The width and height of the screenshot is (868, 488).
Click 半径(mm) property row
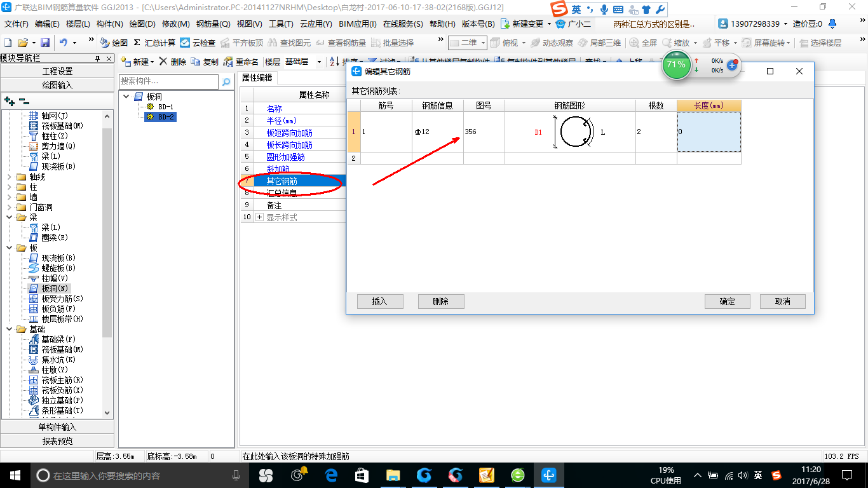click(x=294, y=121)
